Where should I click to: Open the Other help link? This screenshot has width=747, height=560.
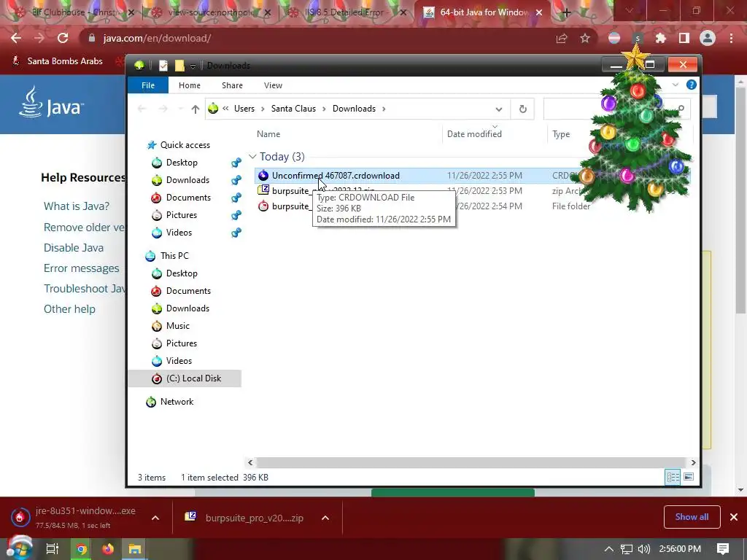coord(69,309)
